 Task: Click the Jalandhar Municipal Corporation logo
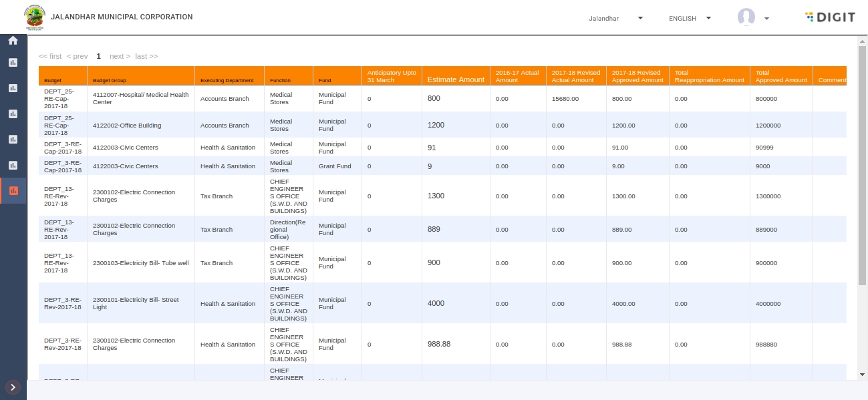coord(34,17)
